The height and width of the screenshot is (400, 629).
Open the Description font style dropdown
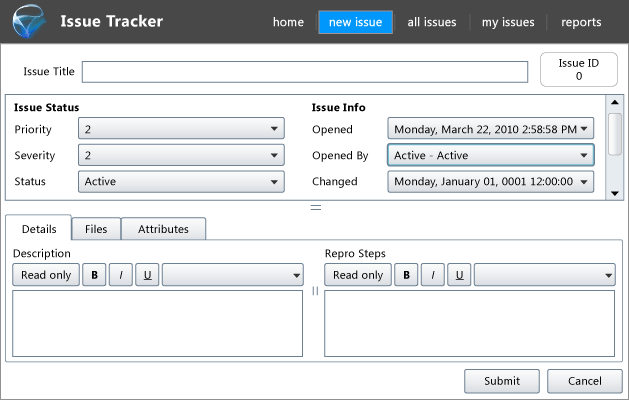[234, 275]
